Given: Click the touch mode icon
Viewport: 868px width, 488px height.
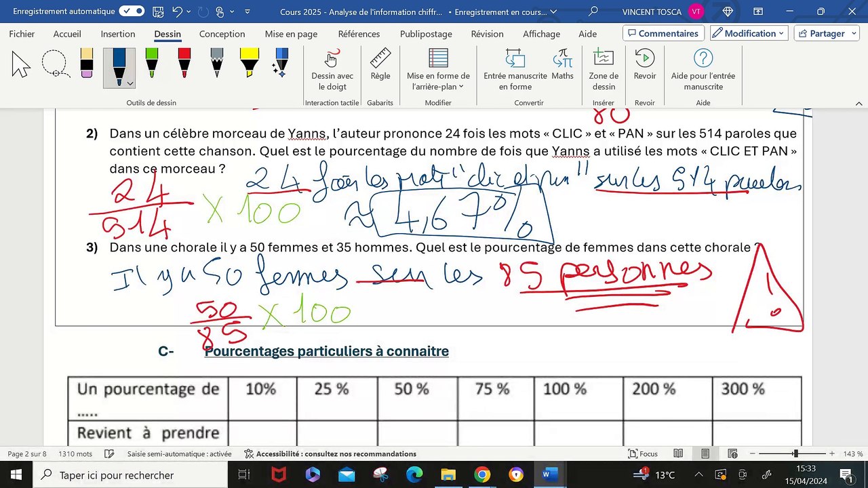Looking at the screenshot, I should coord(220,12).
